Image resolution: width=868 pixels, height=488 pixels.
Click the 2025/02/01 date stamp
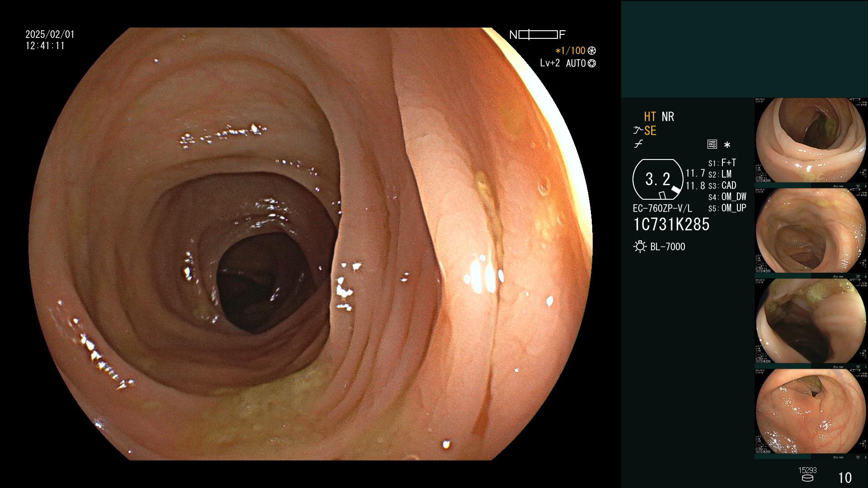50,34
